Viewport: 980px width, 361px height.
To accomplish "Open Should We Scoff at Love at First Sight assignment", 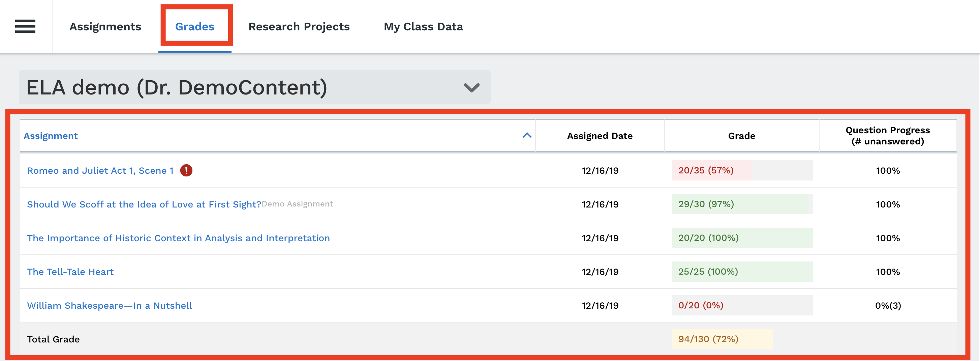I will [144, 204].
